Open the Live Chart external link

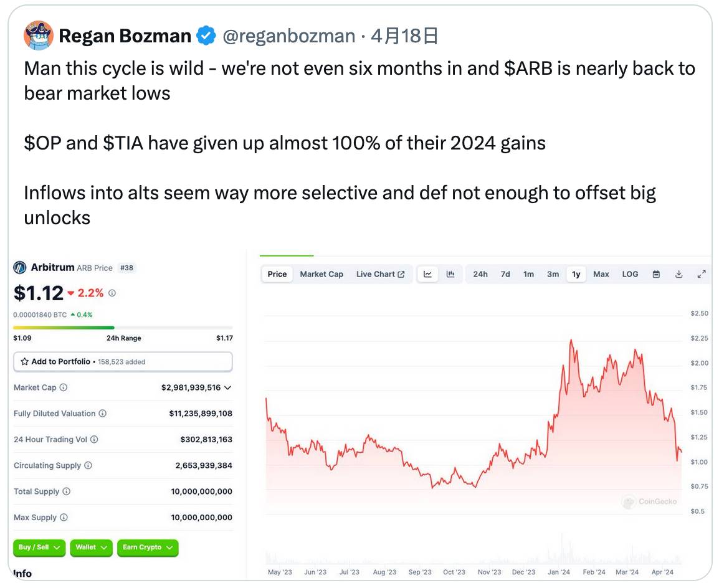point(381,274)
